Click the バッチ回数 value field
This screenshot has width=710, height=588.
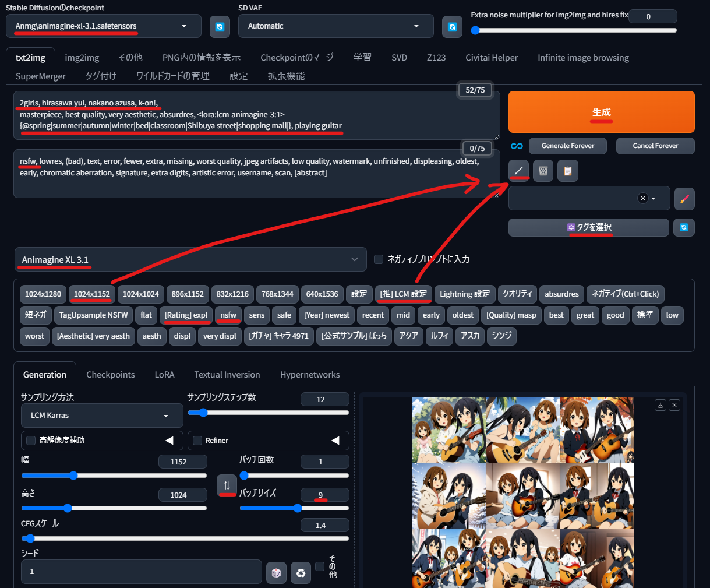click(324, 462)
